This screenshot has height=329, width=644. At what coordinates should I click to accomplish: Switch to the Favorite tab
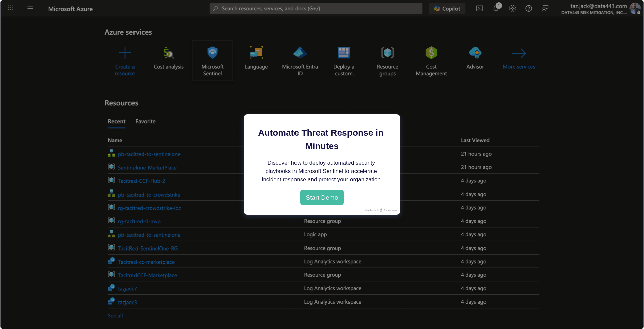pos(145,122)
